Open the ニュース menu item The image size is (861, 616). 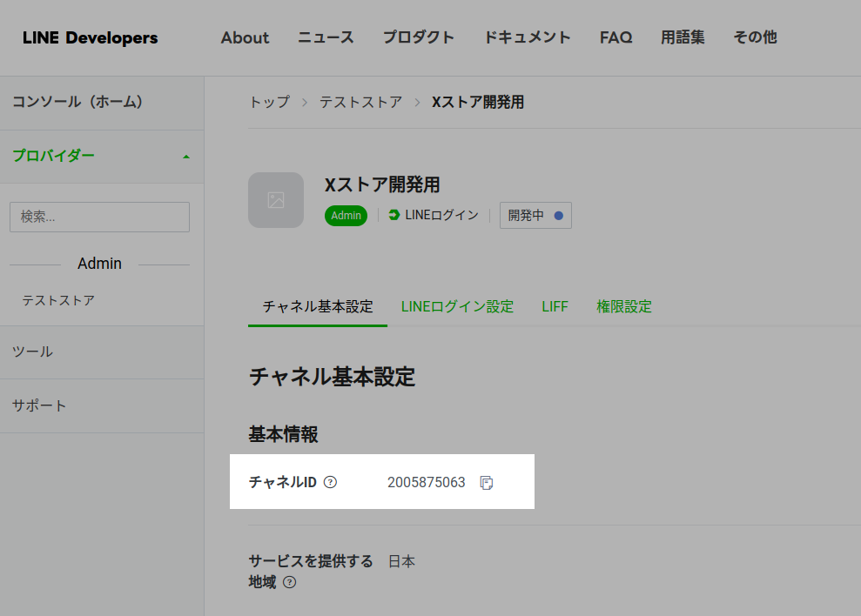326,37
